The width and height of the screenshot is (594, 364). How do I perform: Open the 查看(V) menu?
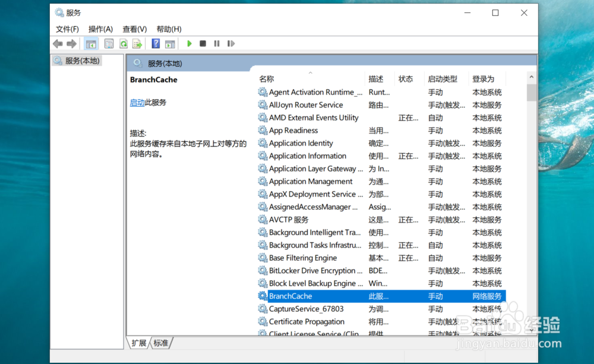134,29
